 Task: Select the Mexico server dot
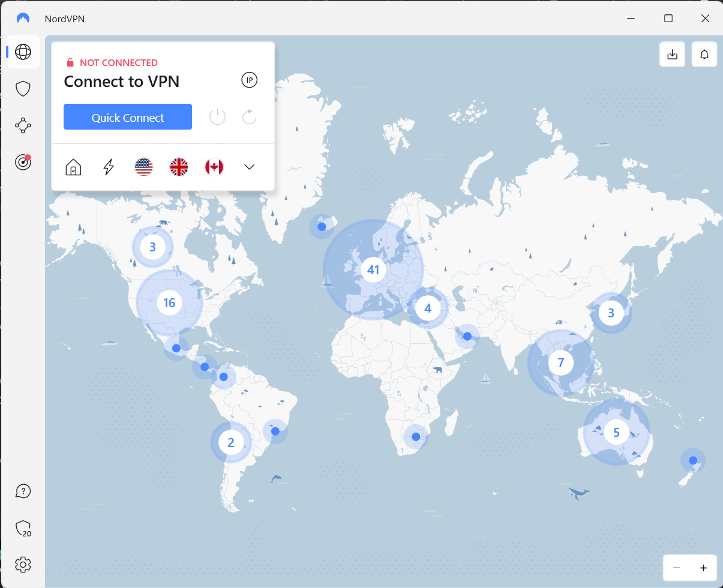click(x=176, y=348)
